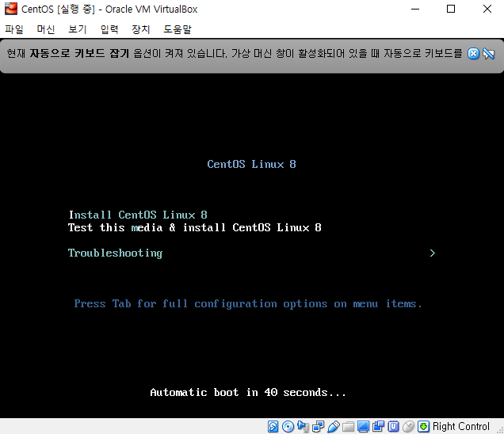Click shared folders status icon
This screenshot has height=434, width=504.
[x=348, y=427]
